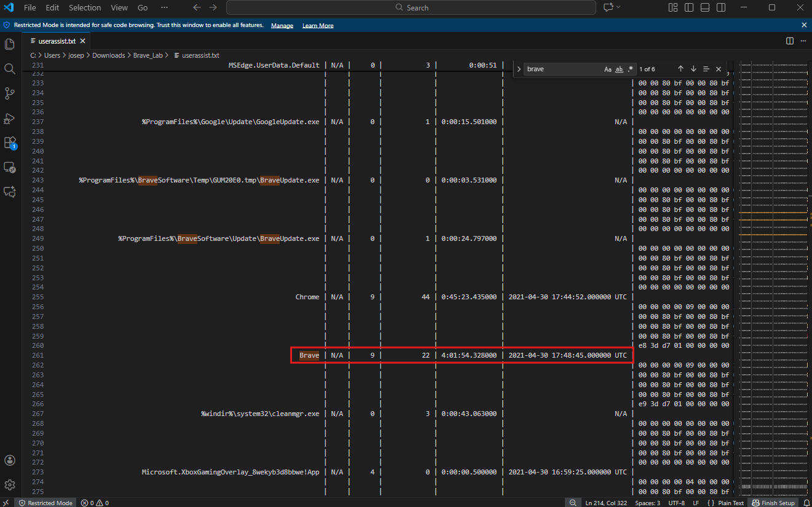Click Plain Text language mode in status bar
Image resolution: width=812 pixels, height=507 pixels.
click(730, 503)
